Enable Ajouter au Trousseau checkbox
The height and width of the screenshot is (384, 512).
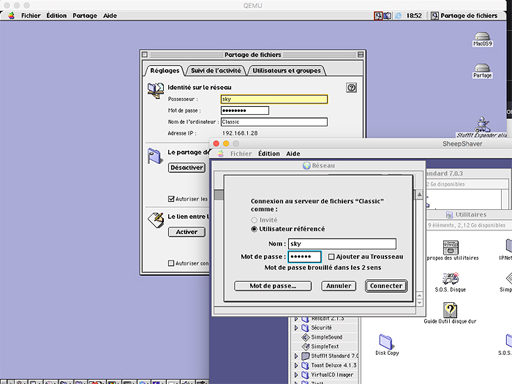pyautogui.click(x=331, y=257)
